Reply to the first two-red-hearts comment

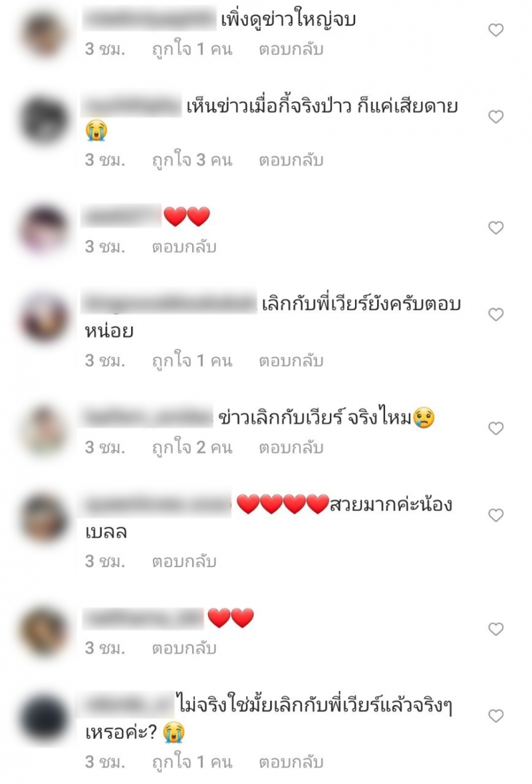[x=184, y=247]
